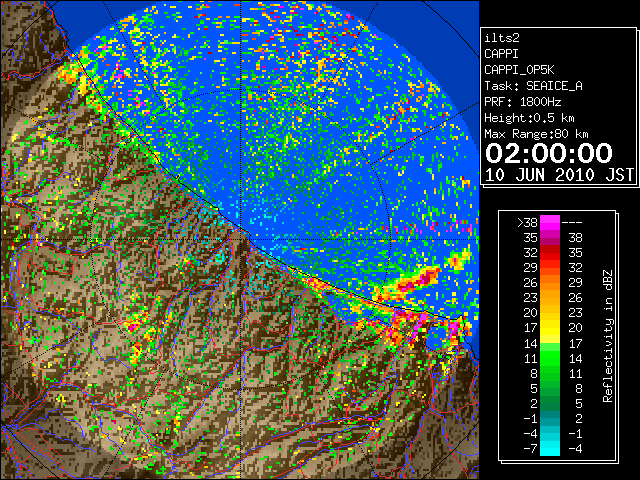Click the '>38' legend label
Image resolution: width=640 pixels, height=480 pixels.
[527, 222]
